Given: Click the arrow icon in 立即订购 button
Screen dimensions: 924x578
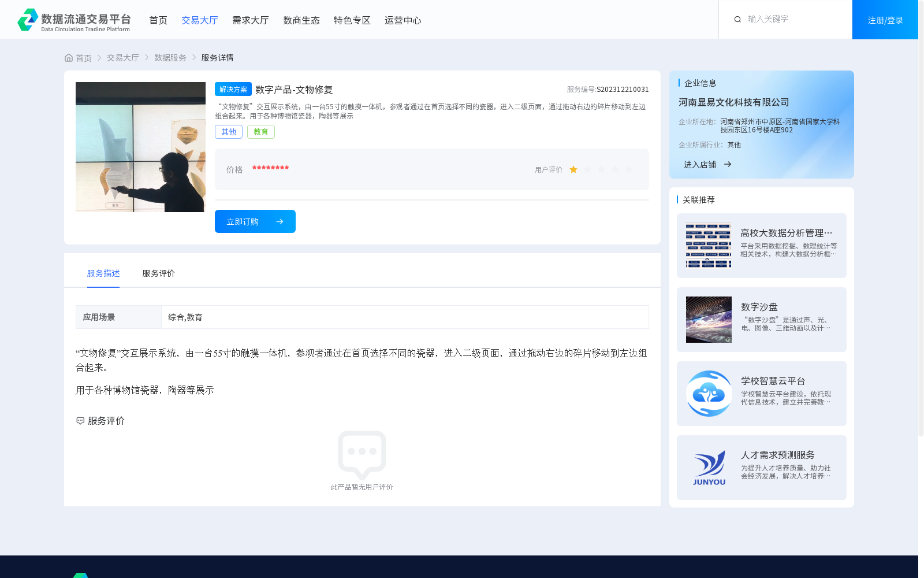Looking at the screenshot, I should point(280,221).
